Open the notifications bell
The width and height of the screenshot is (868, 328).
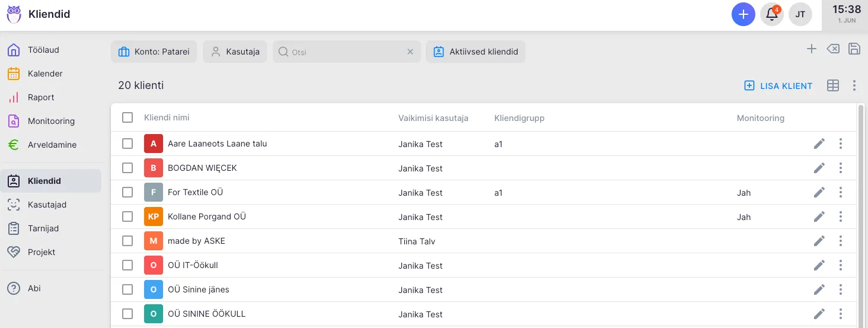coord(772,14)
